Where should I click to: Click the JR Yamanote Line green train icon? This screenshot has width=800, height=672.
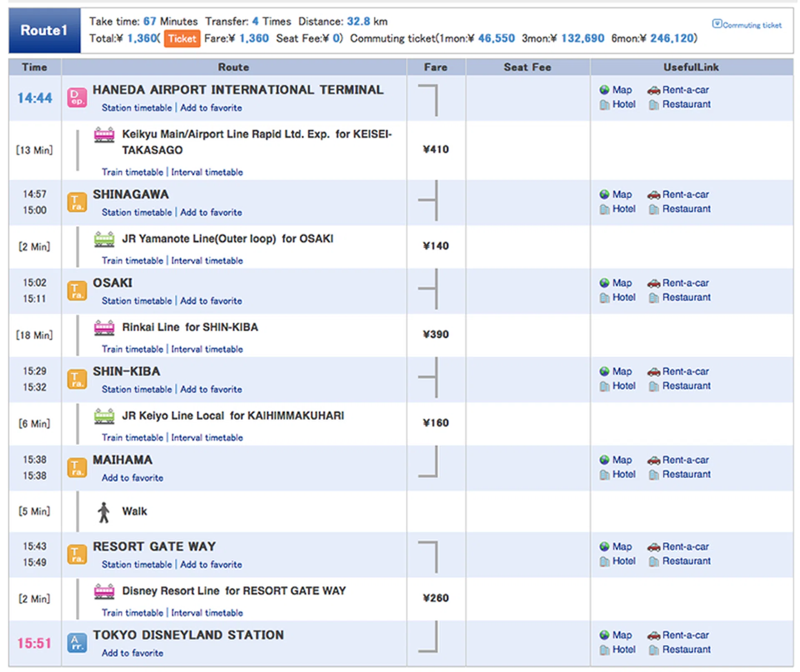(x=104, y=239)
